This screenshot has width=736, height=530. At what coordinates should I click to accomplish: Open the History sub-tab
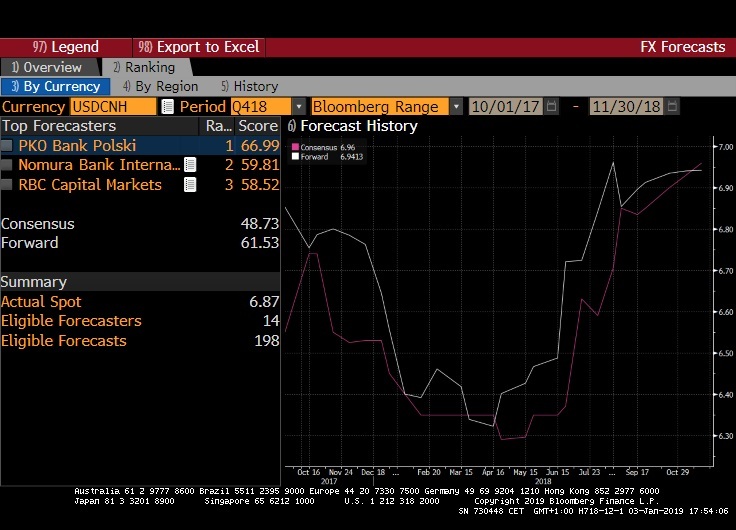250,87
